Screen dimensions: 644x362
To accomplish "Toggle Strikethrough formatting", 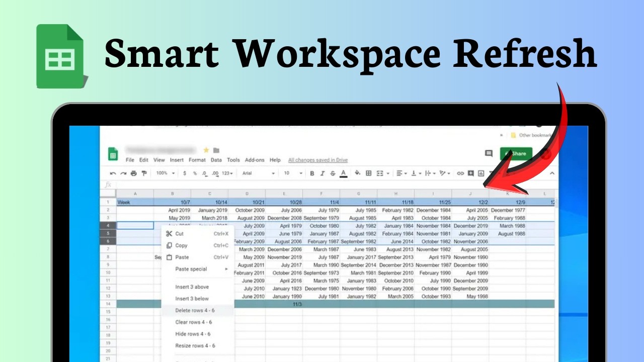I will click(333, 173).
